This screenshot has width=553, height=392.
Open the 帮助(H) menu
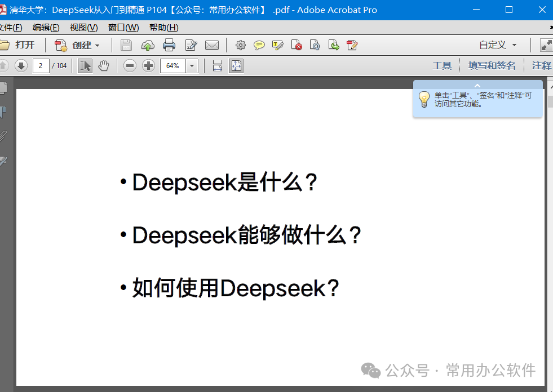(x=163, y=28)
